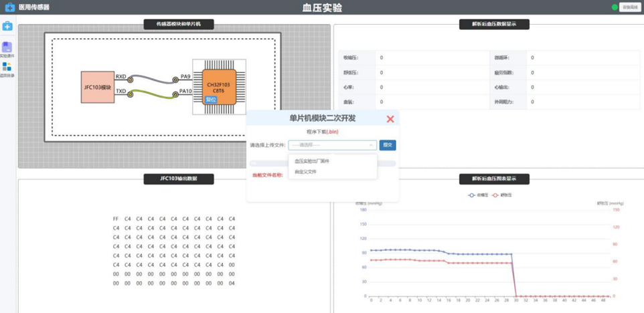644x313 pixels.
Task: Click the green device status indicator
Action: tap(615, 7)
